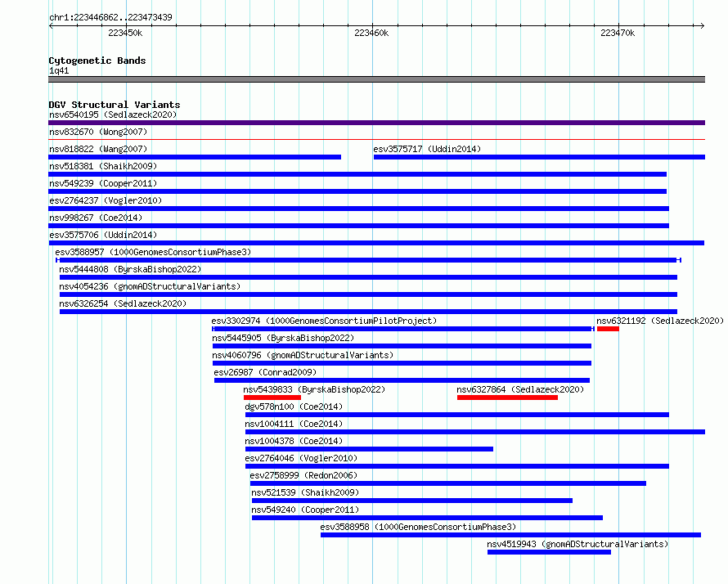The width and height of the screenshot is (728, 584).
Task: Select the nsv6327864 (Sedlazeck2020) label text
Action: [520, 389]
